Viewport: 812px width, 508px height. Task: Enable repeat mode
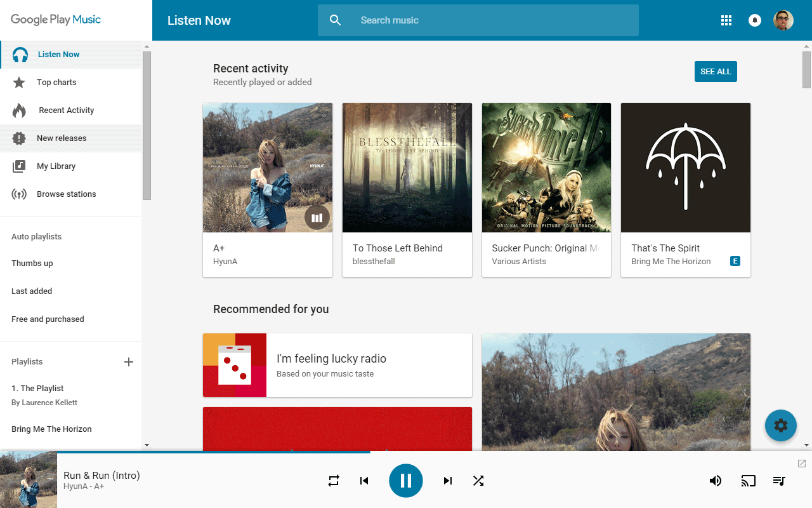[333, 481]
